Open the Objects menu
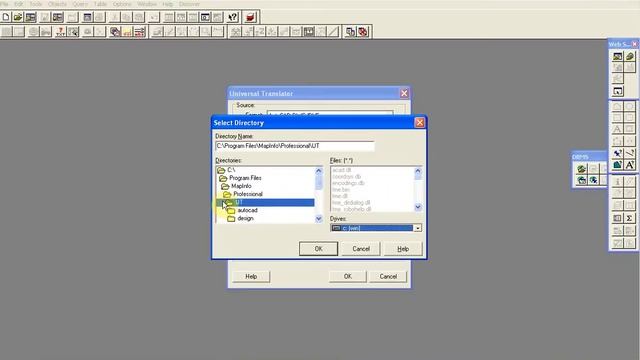Screen dimensions: 640x360 57,4
